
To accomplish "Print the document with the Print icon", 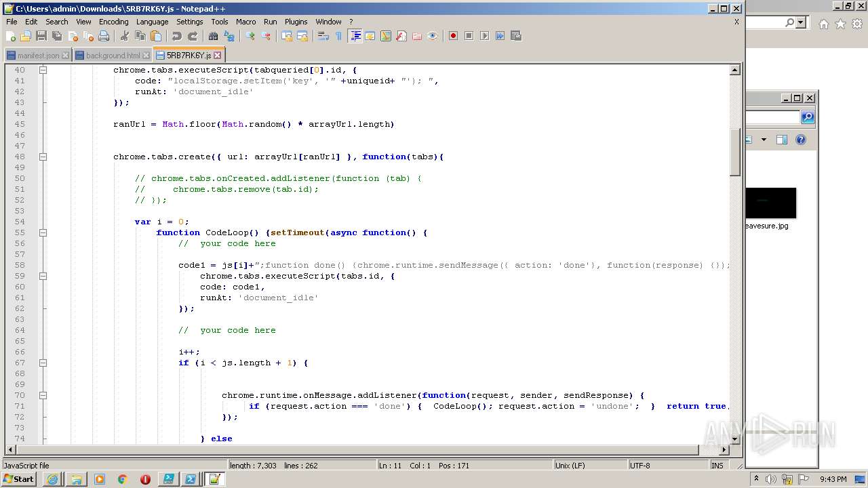I will [104, 36].
